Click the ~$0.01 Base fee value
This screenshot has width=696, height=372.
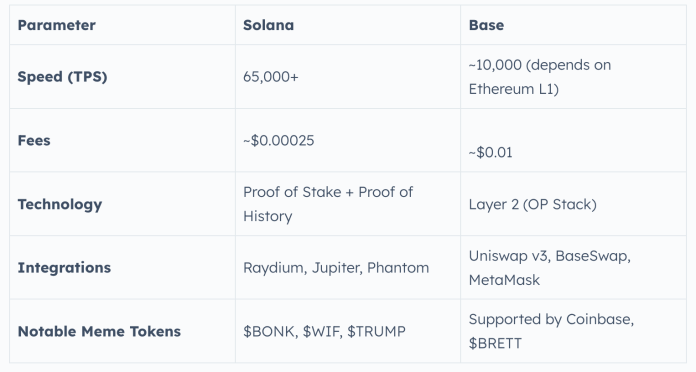(490, 152)
